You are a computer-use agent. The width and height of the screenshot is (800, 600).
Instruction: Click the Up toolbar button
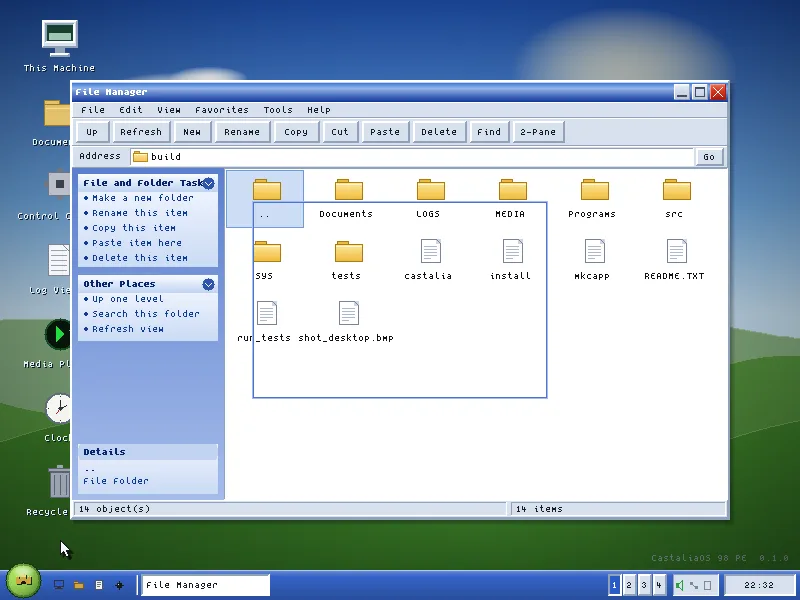(x=92, y=132)
